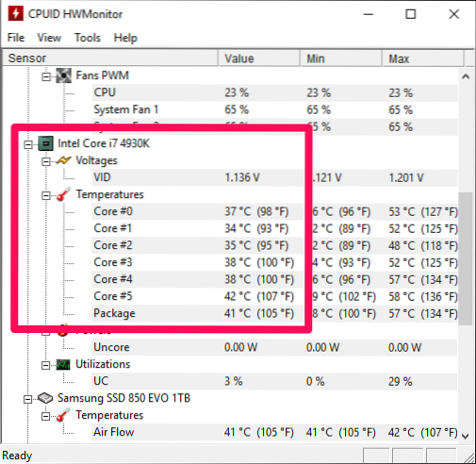Click the vertical scrollbar thumb

click(x=466, y=258)
